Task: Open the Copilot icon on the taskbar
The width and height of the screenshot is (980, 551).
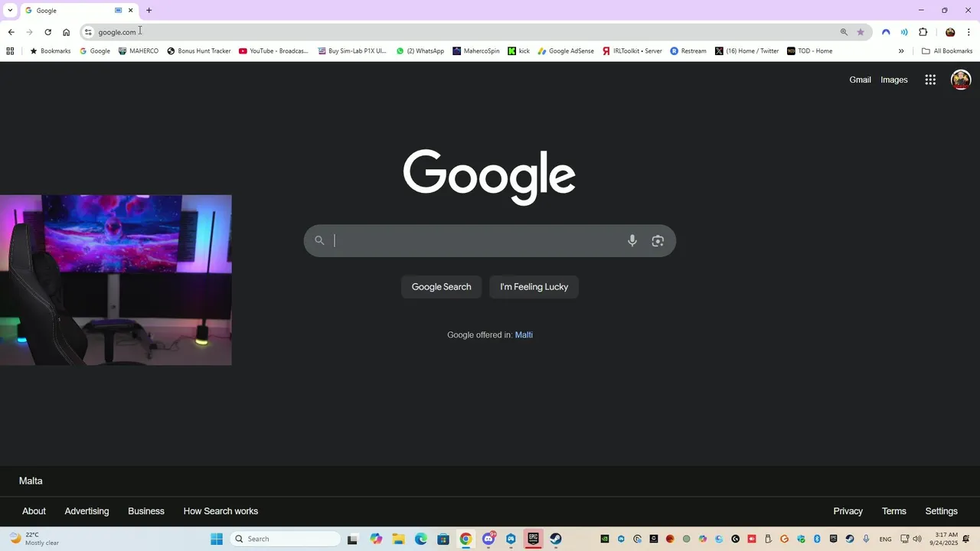Action: coord(376,539)
